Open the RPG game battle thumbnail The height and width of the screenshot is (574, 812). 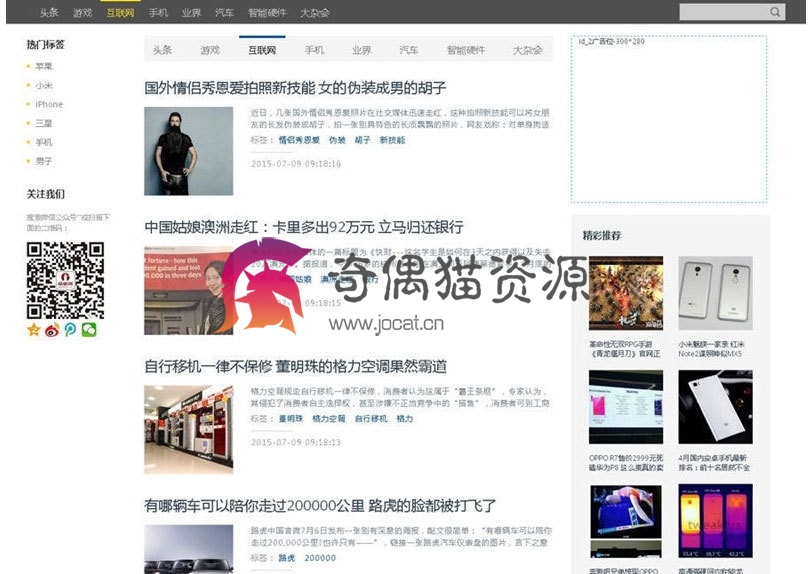pyautogui.click(x=626, y=293)
